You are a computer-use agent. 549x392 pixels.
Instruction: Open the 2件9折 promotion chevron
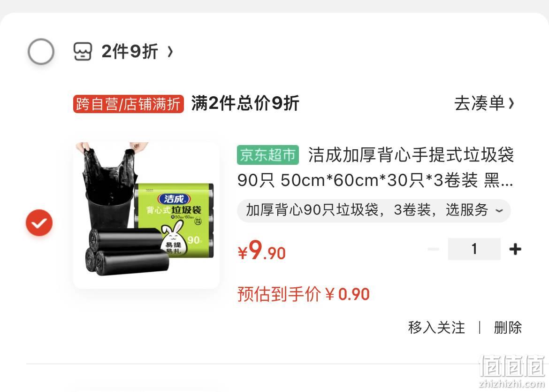pyautogui.click(x=170, y=52)
